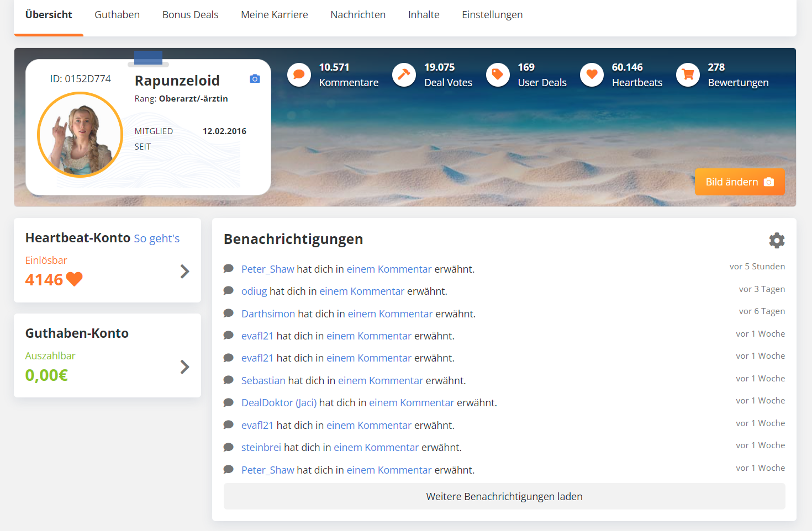Click the 0,00€ Auszahlbar amount
This screenshot has height=531, width=812.
(46, 375)
